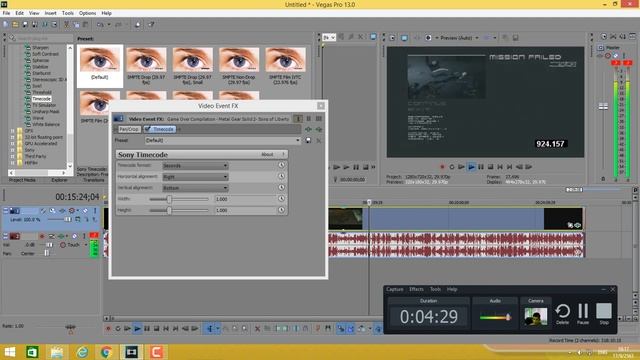This screenshot has width=640, height=360.
Task: Toggle the animate clock for Height
Action: 281,210
